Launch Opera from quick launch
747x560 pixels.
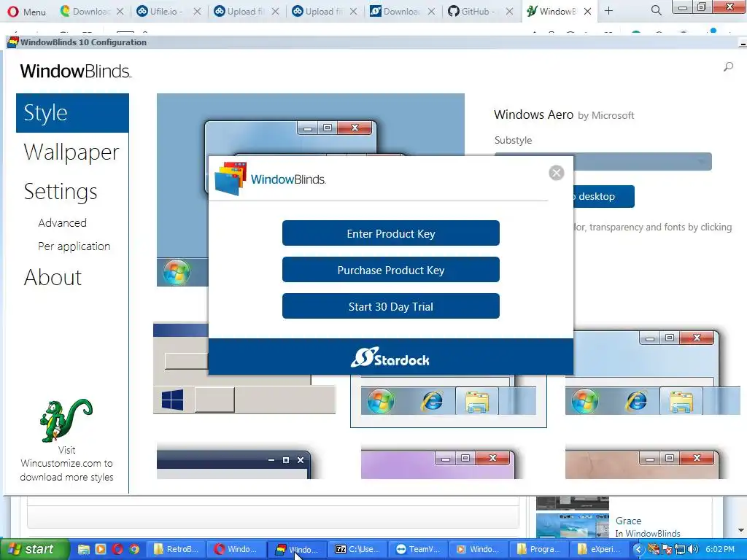point(117,549)
